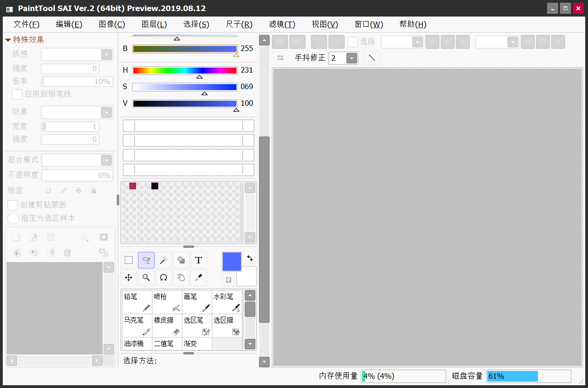This screenshot has width=588, height=388.
Task: Select the Lasso selection tool
Action: tap(146, 260)
